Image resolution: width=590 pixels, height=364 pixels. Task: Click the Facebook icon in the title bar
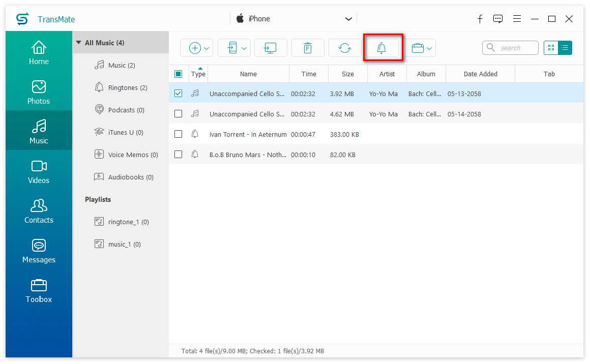coord(480,18)
